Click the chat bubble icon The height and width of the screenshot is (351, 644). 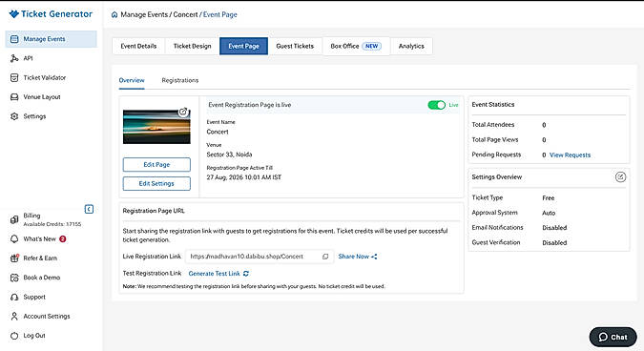[x=603, y=337]
